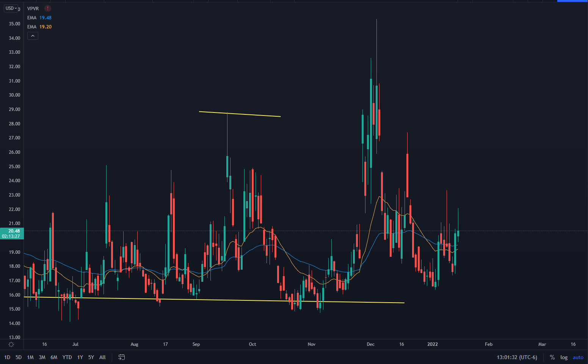
Task: Set range to 5D
Action: pyautogui.click(x=19, y=357)
